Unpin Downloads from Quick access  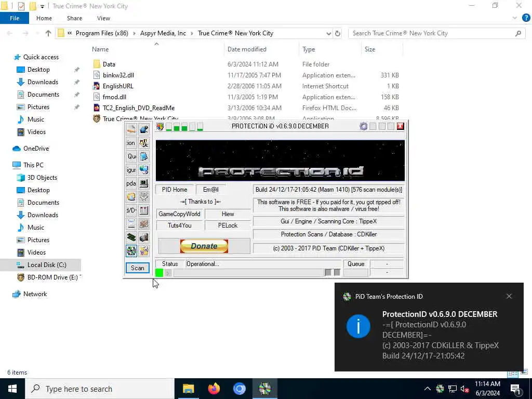77,82
